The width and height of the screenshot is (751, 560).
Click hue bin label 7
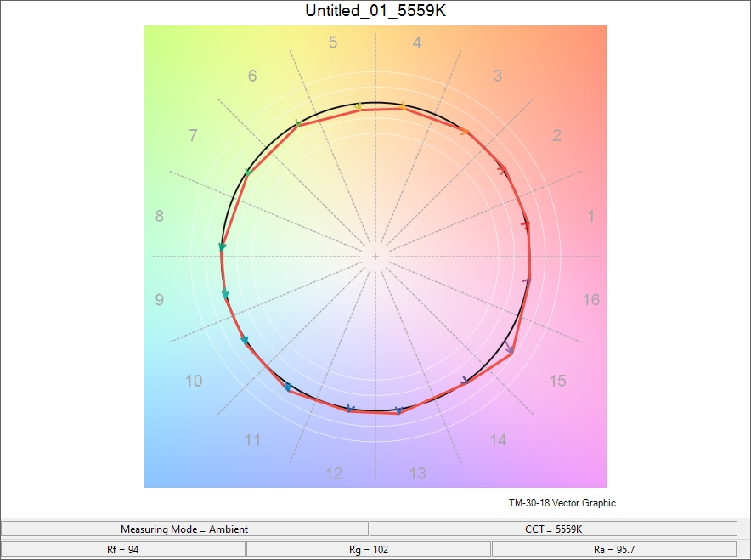click(x=193, y=135)
